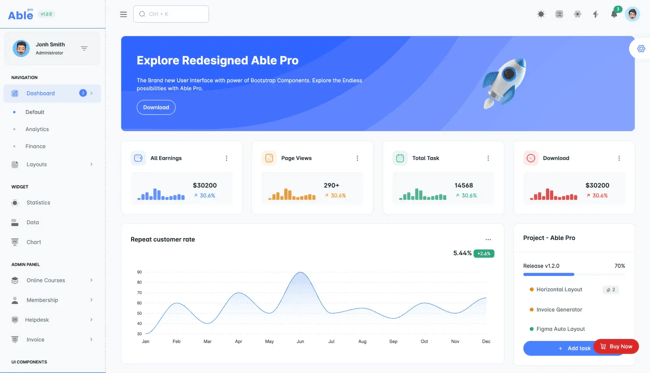Viewport: 650px width, 373px height.
Task: Expand Invoice submenu chevron
Action: pyautogui.click(x=91, y=339)
